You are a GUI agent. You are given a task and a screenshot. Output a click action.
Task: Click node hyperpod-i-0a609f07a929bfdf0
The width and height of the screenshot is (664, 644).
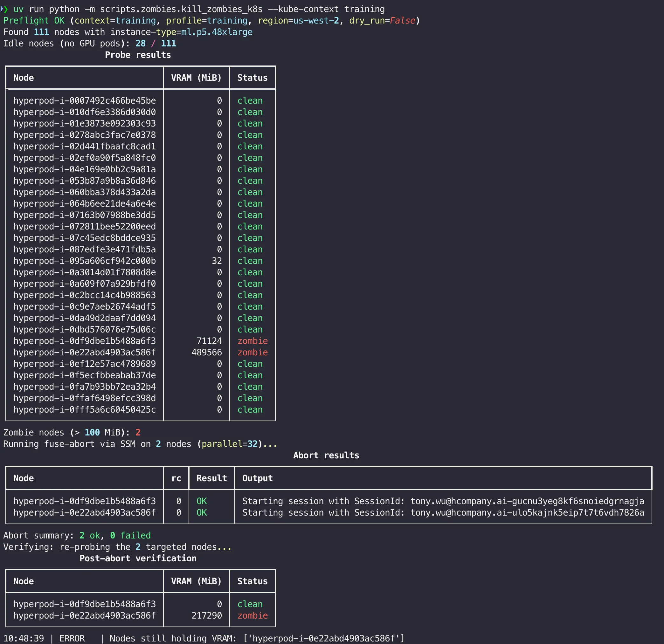tap(85, 284)
